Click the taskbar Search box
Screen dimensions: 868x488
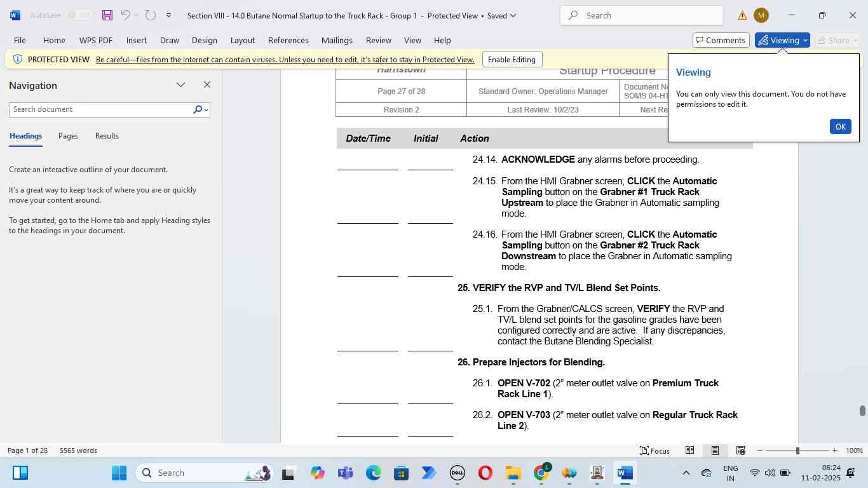pyautogui.click(x=203, y=473)
